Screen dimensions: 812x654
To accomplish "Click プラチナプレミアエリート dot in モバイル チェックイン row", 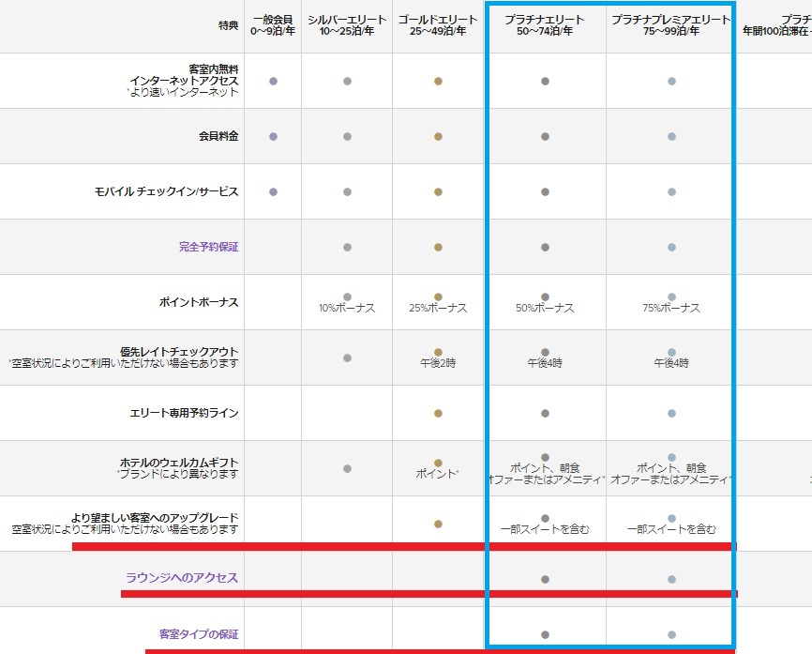I will [x=671, y=191].
